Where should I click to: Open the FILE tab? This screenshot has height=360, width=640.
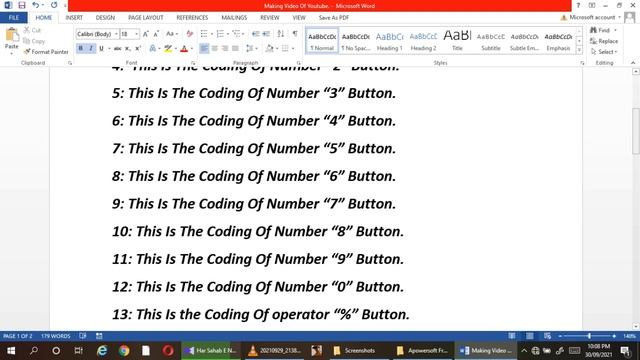click(x=14, y=18)
